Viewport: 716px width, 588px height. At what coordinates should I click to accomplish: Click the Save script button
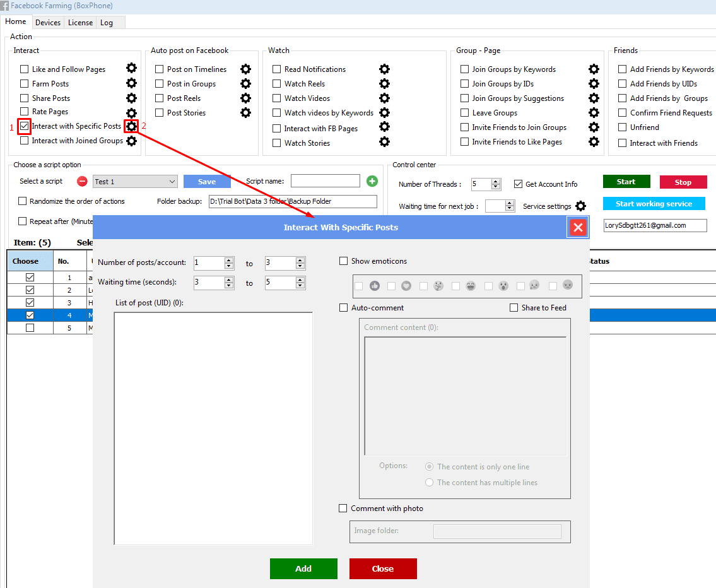(207, 181)
